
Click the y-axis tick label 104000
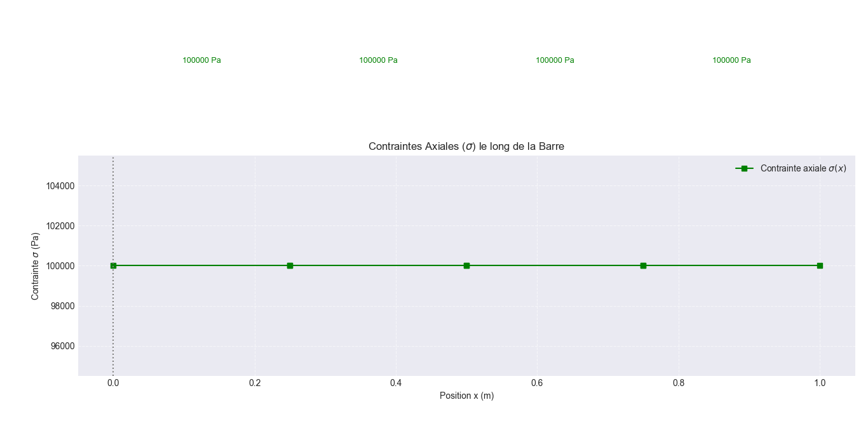(x=60, y=186)
